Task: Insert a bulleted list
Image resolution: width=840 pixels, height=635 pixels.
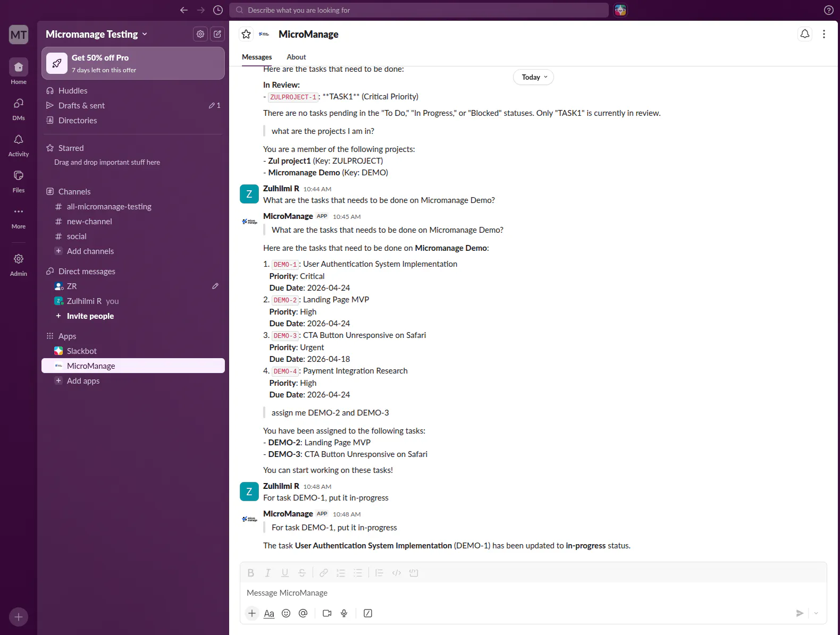Action: [358, 573]
